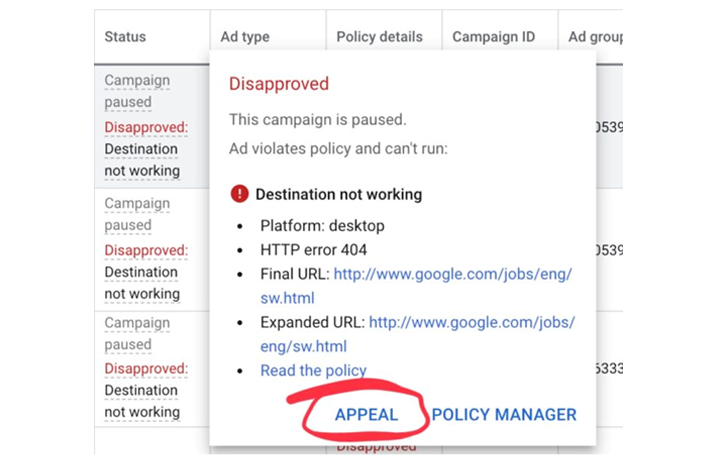Screen dimensions: 716x457
Task: Click the first row's Disapproved: status
Action: pos(146,127)
